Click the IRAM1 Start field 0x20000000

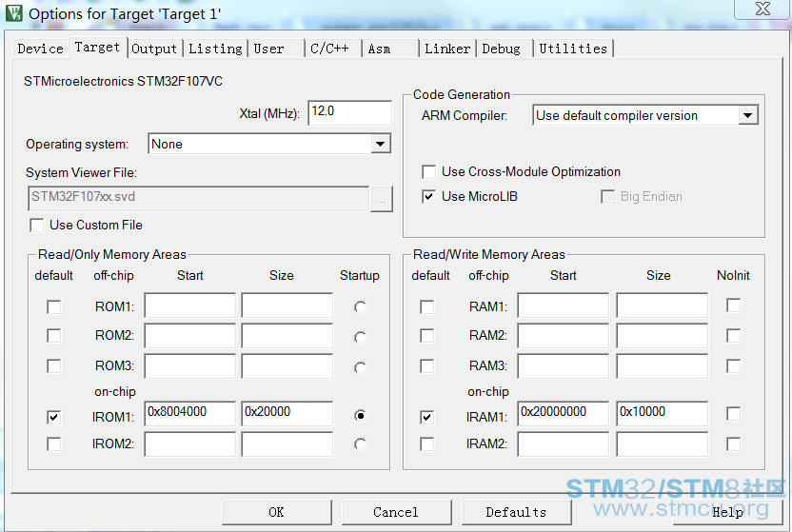click(x=564, y=413)
